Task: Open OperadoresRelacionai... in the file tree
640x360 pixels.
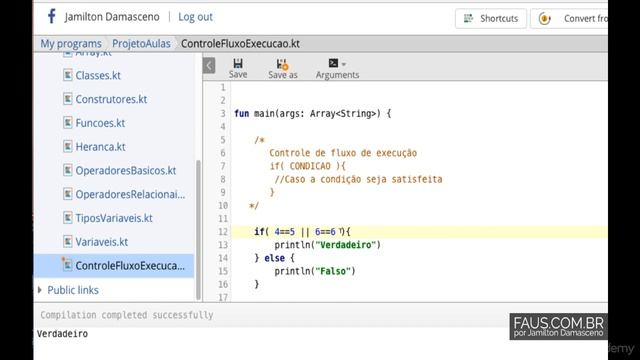Action: (x=130, y=194)
